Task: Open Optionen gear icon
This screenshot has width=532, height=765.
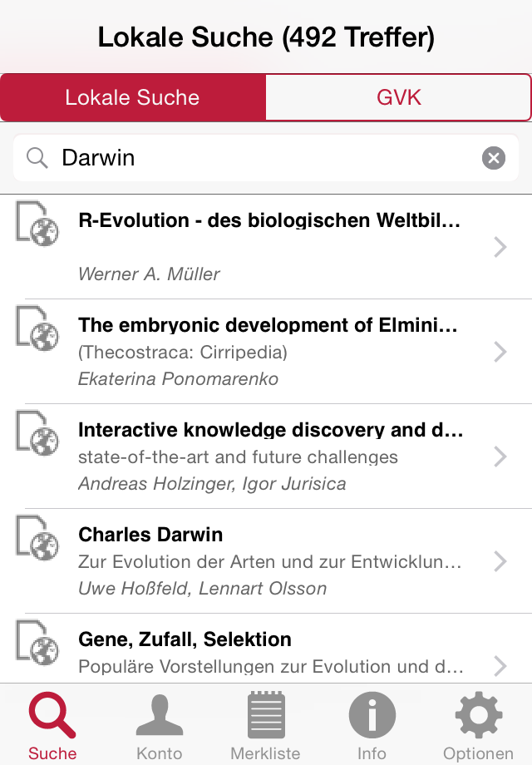Action: (x=478, y=717)
